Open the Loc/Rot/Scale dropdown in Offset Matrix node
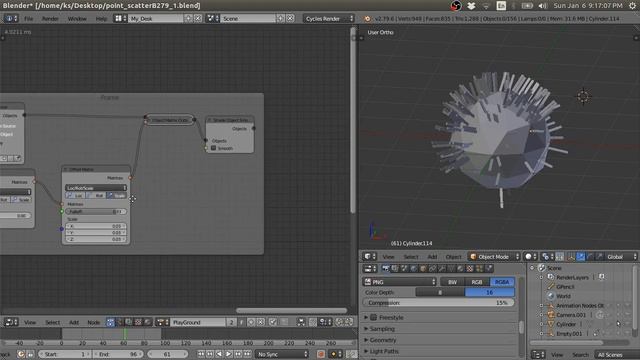Viewport: 640px width, 360px height. pos(96,188)
